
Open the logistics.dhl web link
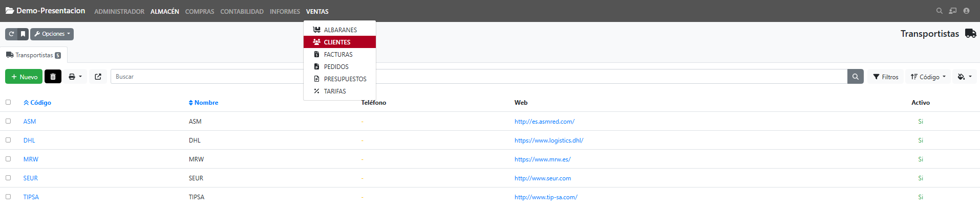coord(549,140)
